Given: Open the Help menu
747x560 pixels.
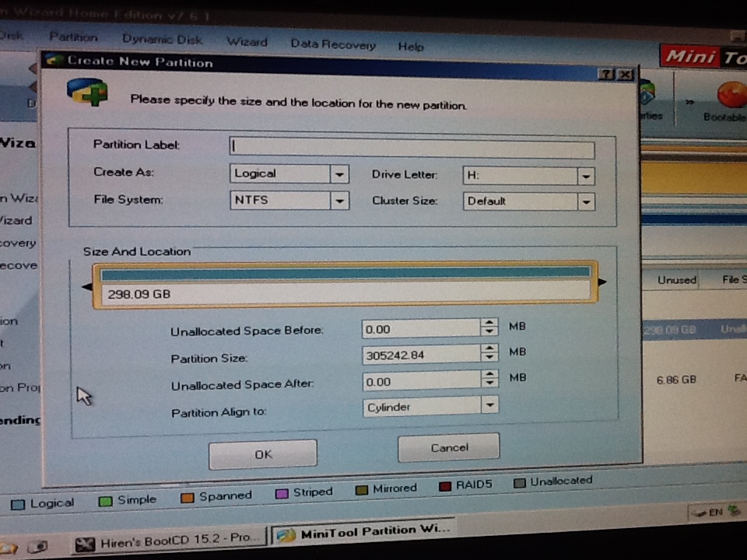Looking at the screenshot, I should click(x=411, y=47).
